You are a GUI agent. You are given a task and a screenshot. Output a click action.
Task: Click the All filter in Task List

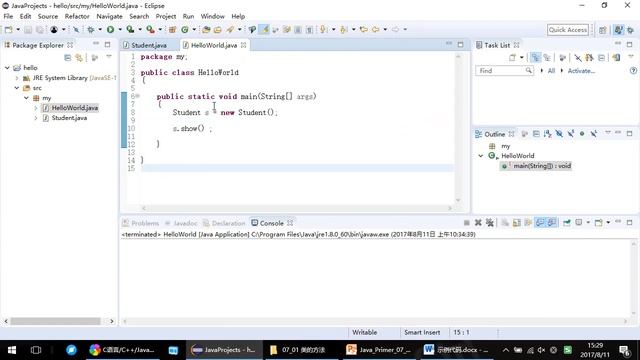click(551, 71)
